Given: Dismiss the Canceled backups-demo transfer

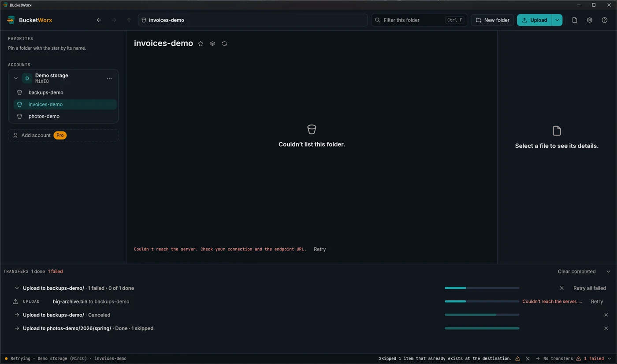Looking at the screenshot, I should (606, 315).
